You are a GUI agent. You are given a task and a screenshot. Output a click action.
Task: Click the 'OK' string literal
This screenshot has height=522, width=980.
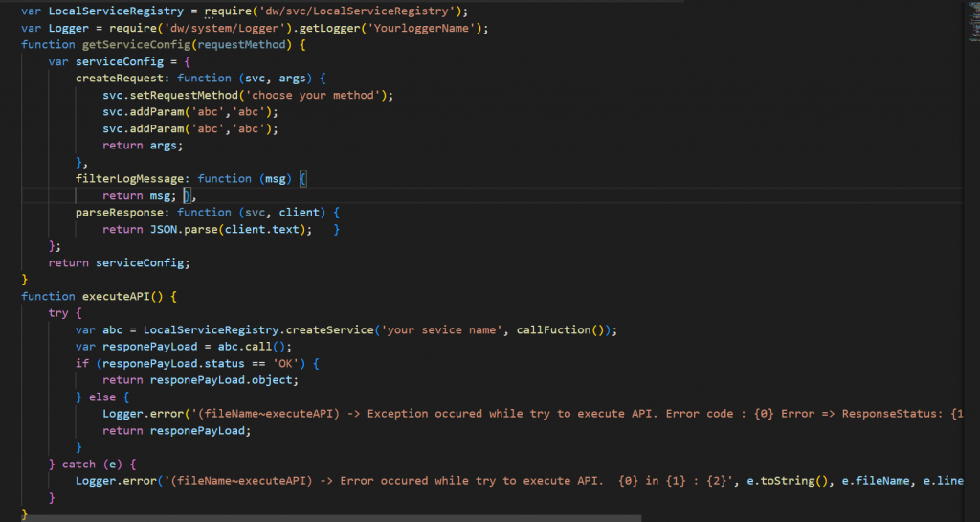tap(285, 363)
